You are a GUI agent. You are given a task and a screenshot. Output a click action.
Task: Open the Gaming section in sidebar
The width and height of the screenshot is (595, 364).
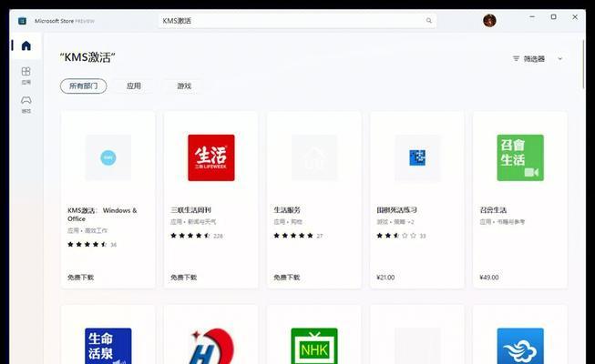26,105
